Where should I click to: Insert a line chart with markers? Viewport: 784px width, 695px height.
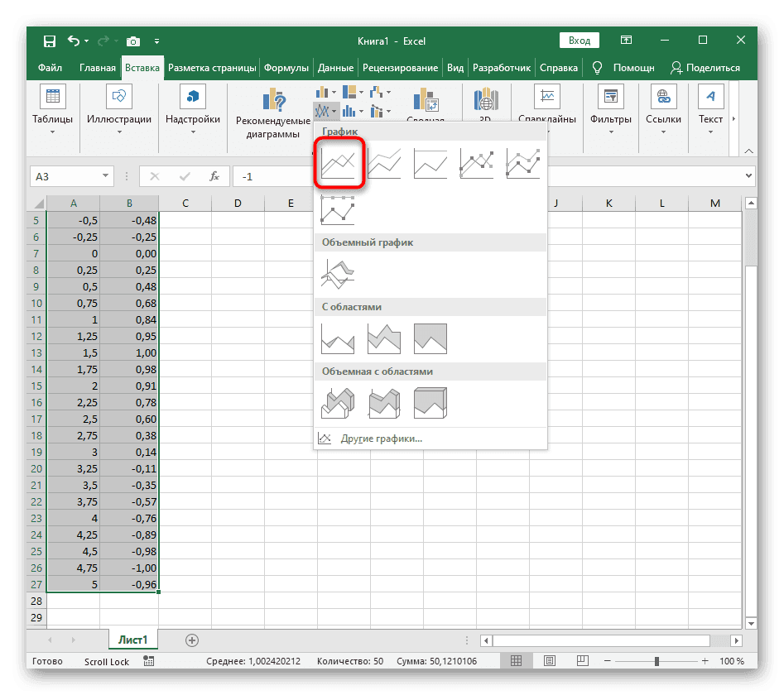pyautogui.click(x=478, y=163)
